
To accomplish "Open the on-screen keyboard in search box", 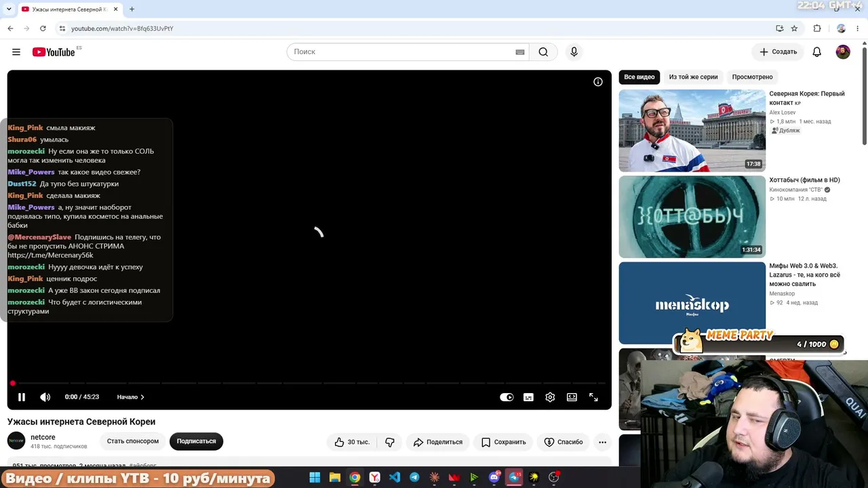I will [520, 52].
